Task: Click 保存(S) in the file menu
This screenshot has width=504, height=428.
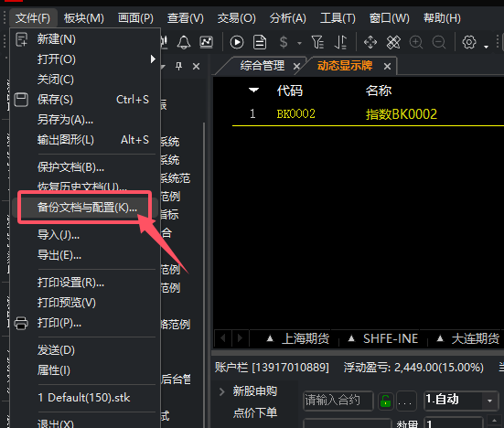Action: (85, 100)
